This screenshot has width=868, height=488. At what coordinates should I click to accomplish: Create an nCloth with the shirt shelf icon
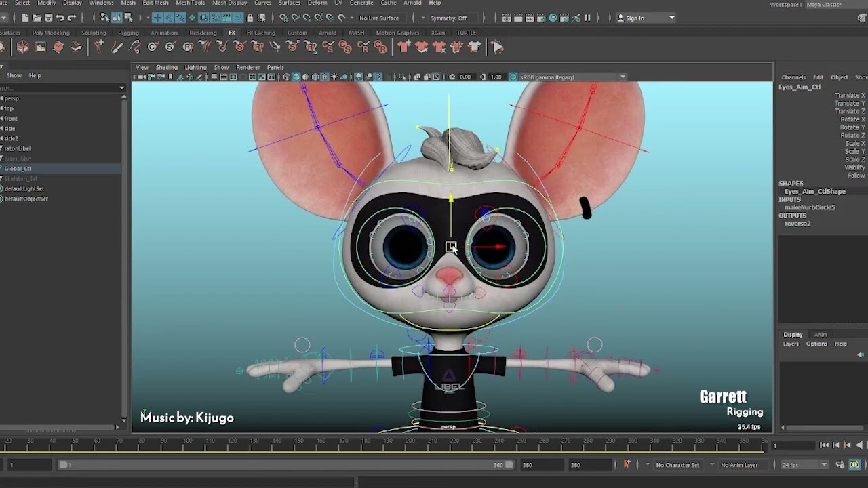(405, 46)
